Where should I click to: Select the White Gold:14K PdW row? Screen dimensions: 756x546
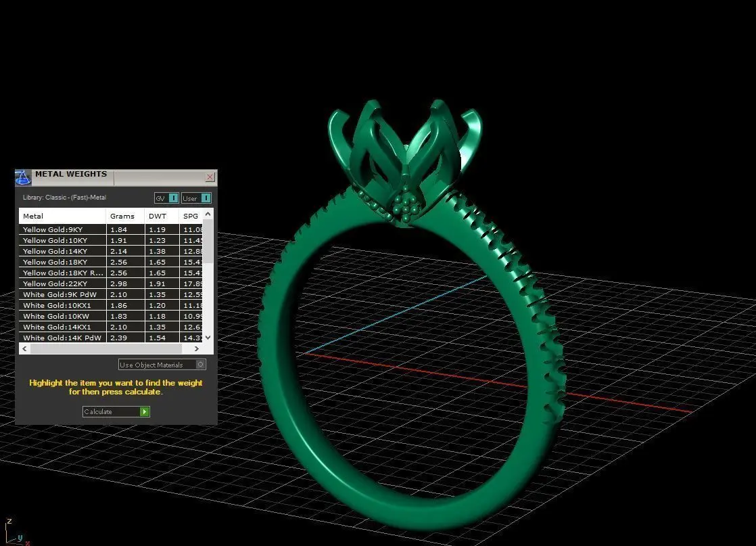tap(111, 338)
